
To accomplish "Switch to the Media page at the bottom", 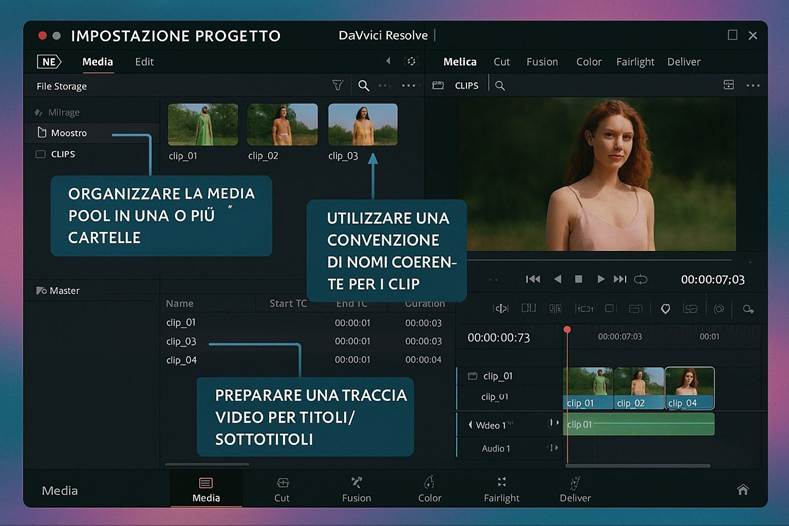I will click(x=206, y=490).
